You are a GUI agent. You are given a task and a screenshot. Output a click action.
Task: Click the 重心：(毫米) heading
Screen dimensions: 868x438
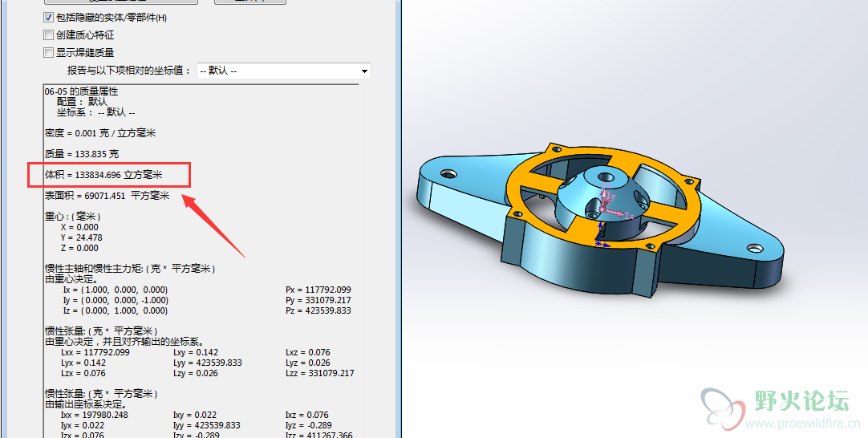point(72,217)
